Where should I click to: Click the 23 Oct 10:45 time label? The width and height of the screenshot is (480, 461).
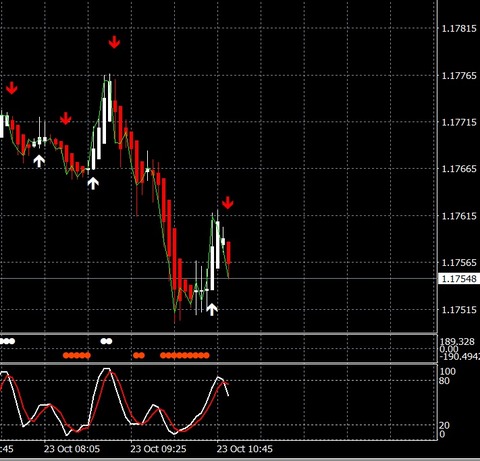point(244,449)
